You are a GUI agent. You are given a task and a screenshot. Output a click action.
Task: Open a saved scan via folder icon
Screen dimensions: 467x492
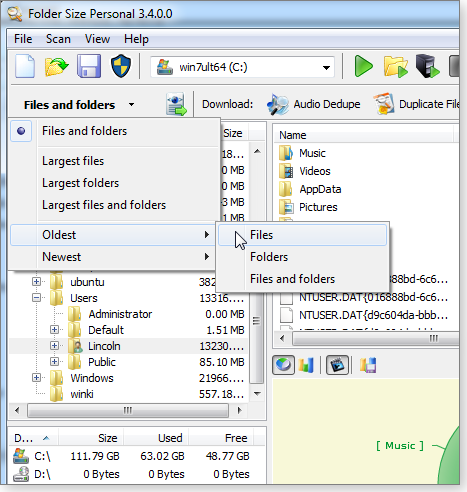click(x=56, y=66)
